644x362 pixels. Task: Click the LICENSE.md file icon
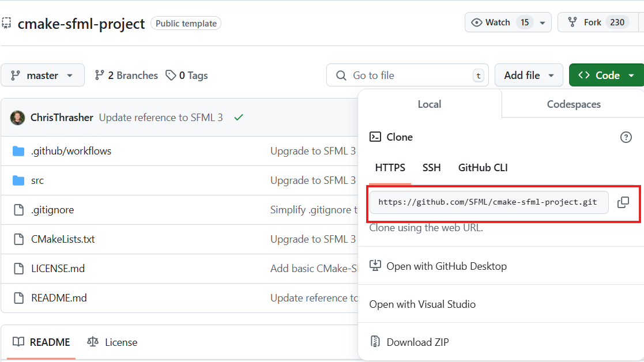[19, 269]
